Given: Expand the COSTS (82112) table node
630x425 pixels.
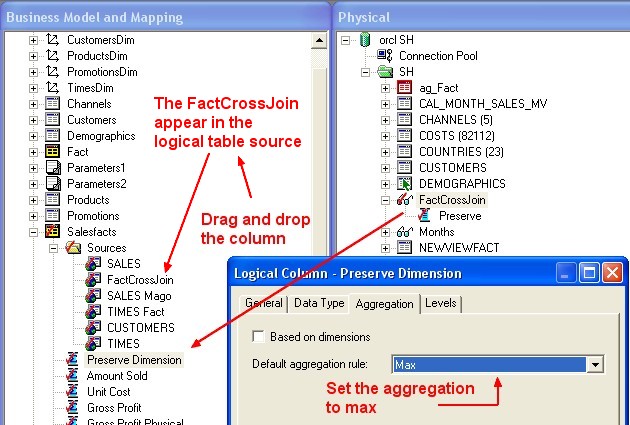Looking at the screenshot, I should pyautogui.click(x=385, y=136).
